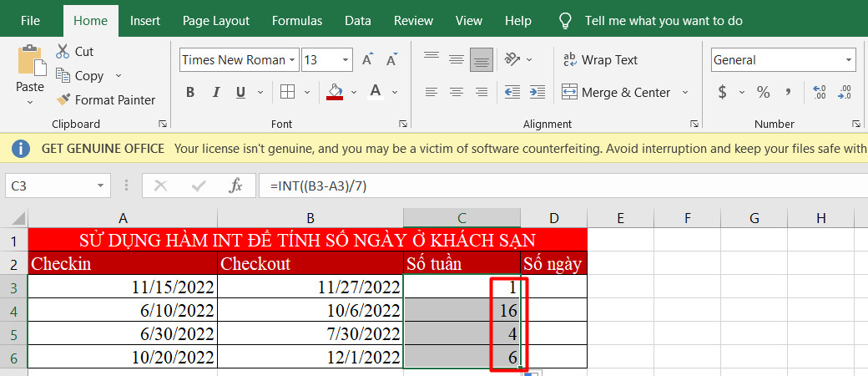Viewport: 868px width, 376px height.
Task: Decrease decimal places
Action: (x=845, y=92)
